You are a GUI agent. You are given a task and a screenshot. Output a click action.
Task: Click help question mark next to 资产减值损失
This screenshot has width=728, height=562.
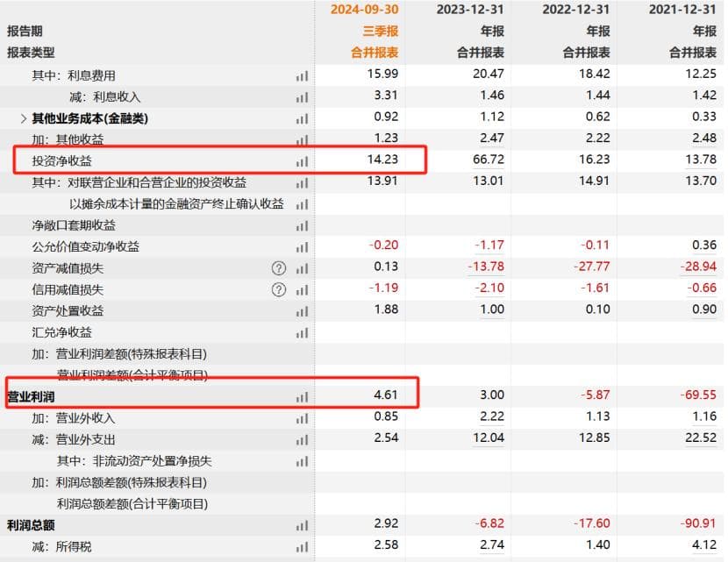pyautogui.click(x=279, y=268)
